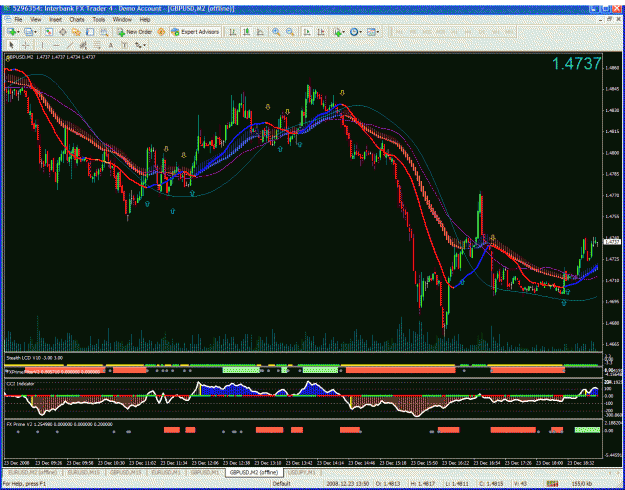Open the File menu

18,19
